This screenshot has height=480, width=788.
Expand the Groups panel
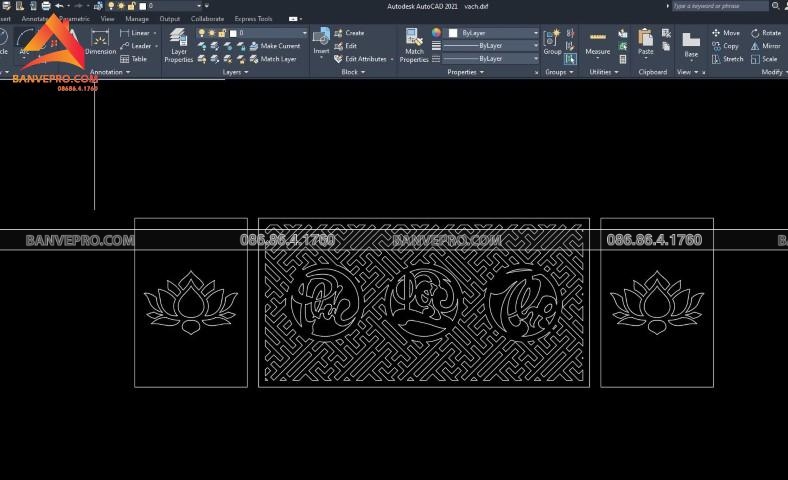559,72
